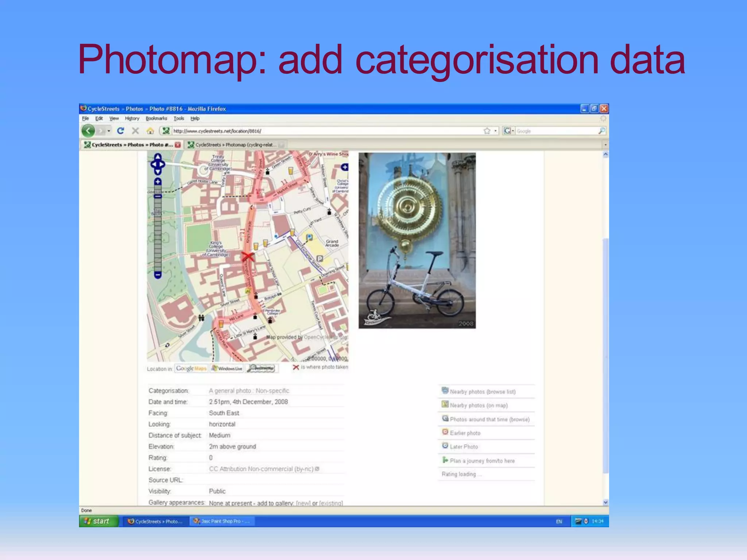Viewport: 747px width, 560px height.
Task: Open location in Google Maps
Action: pos(191,369)
